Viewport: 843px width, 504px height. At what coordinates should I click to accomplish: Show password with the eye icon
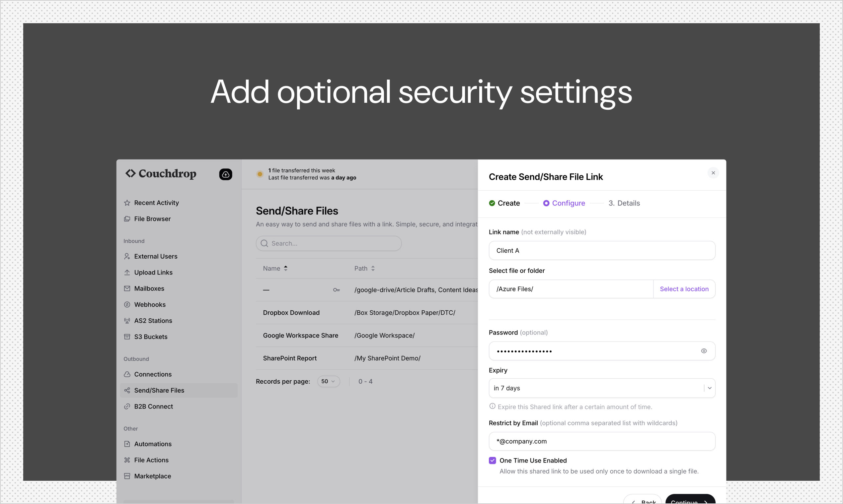[704, 351]
